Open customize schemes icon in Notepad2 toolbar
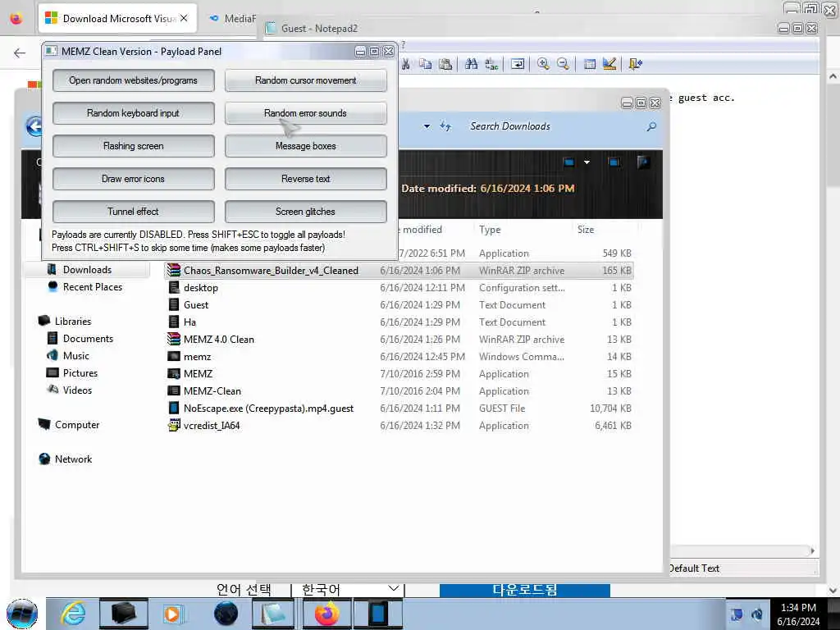The width and height of the screenshot is (840, 630). pos(609,64)
